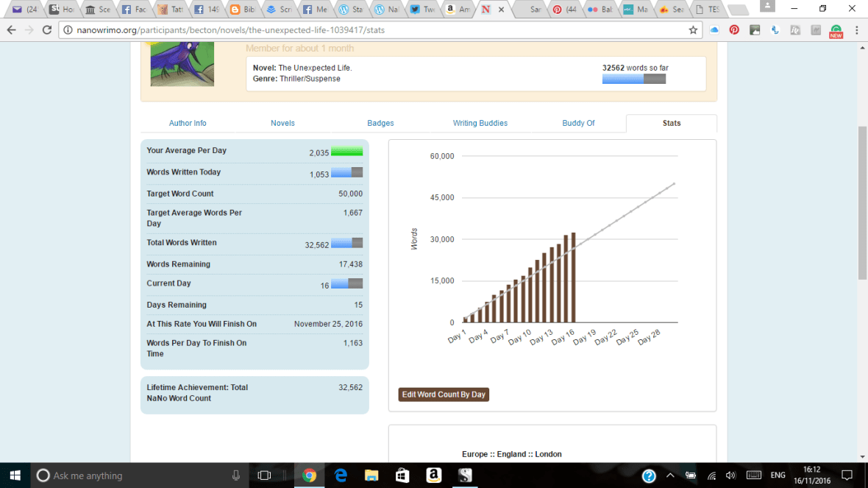Open the Writing Buddies tab
The width and height of the screenshot is (868, 488).
pyautogui.click(x=480, y=123)
